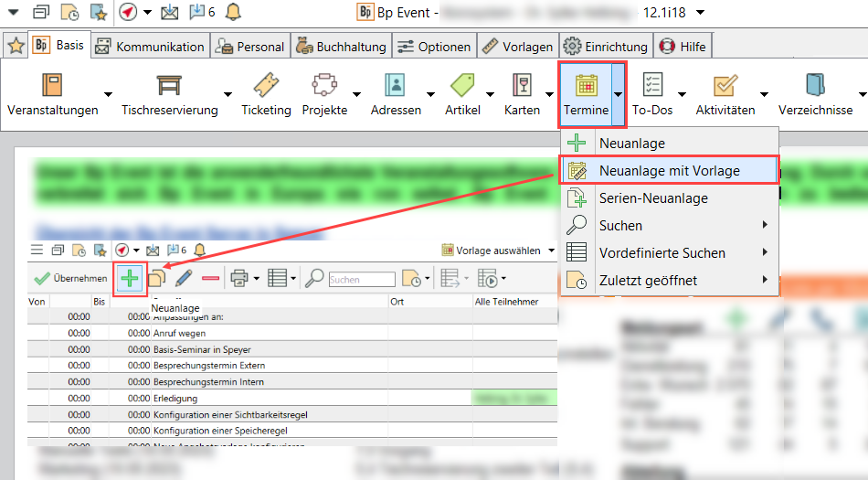Switch to the Kommunikation tab
The height and width of the screenshot is (480, 868).
[x=150, y=47]
